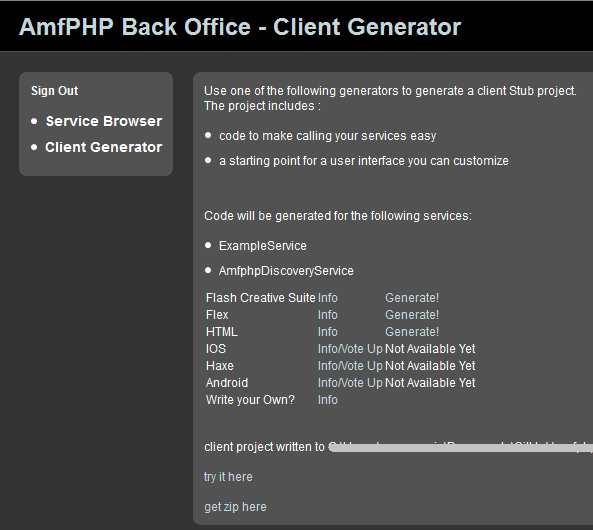Select ExampleService list item text
The width and height of the screenshot is (593, 530).
pyautogui.click(x=262, y=246)
